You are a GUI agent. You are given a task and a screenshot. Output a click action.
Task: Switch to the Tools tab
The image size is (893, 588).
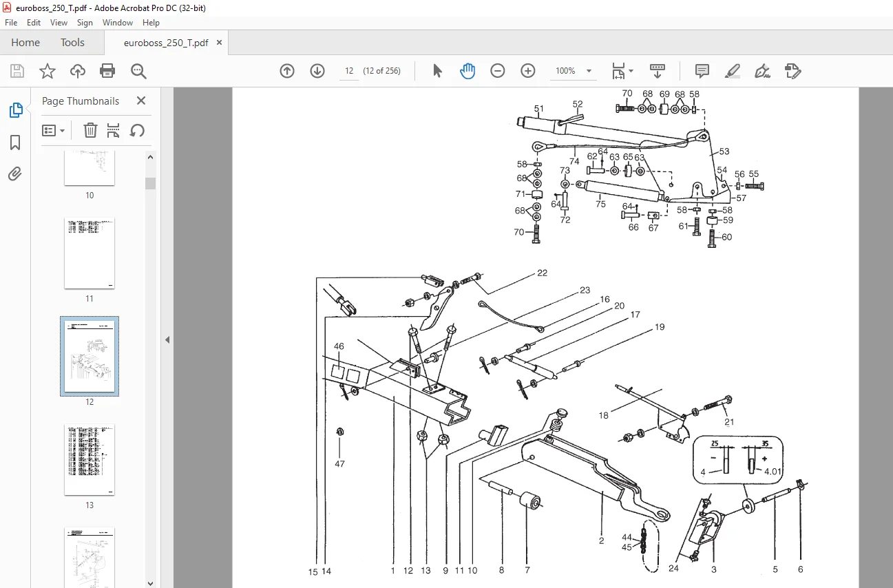click(72, 43)
